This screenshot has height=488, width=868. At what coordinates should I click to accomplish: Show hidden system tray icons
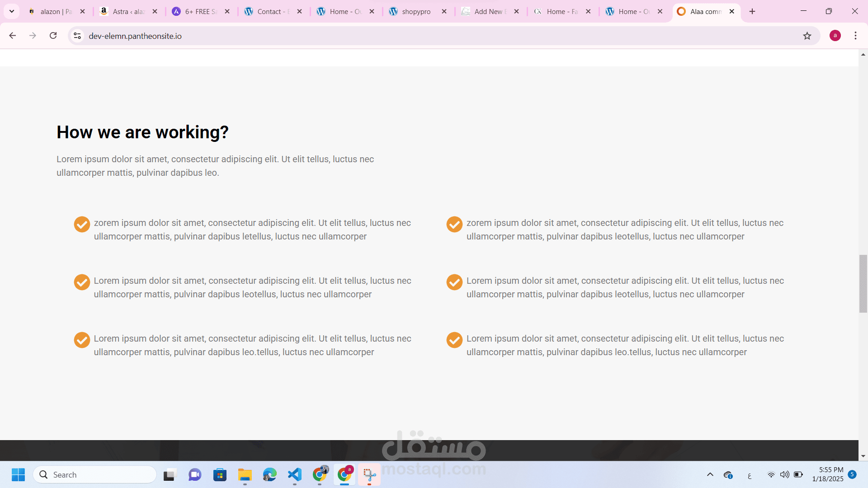710,474
